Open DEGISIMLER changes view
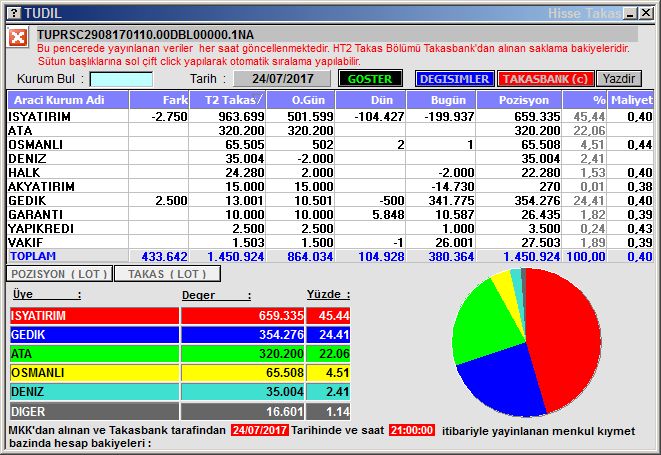The height and width of the screenshot is (455, 661). click(x=454, y=79)
